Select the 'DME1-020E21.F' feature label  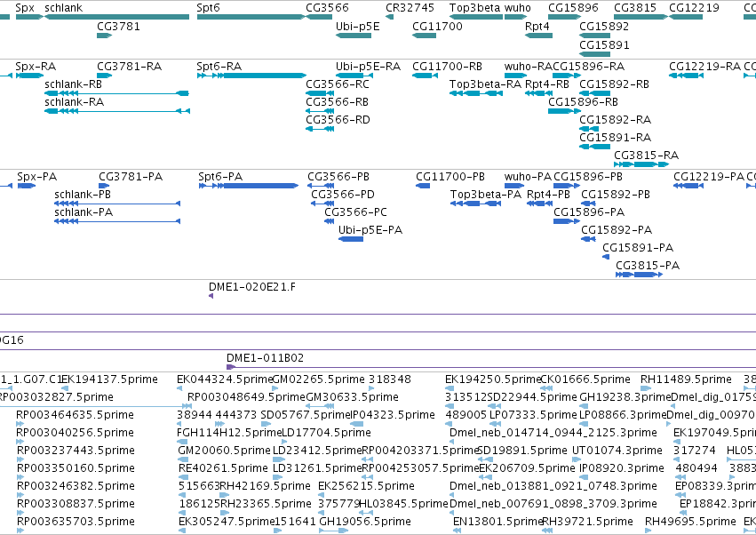tap(252, 287)
